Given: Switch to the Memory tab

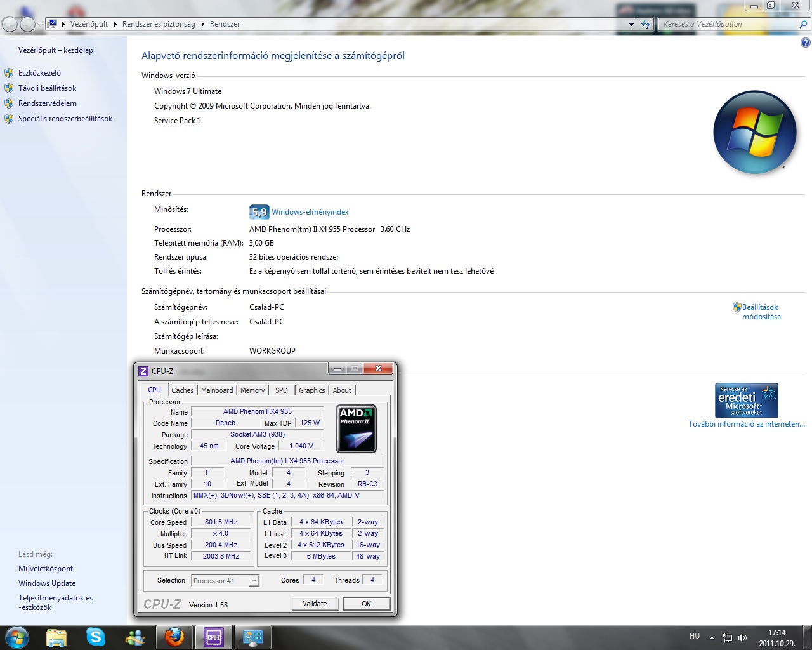Looking at the screenshot, I should point(252,390).
